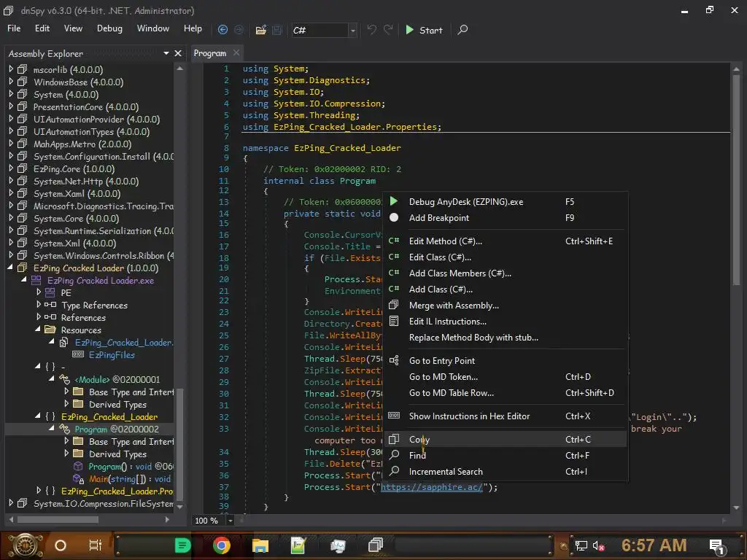Open the 100 % zoom dropdown

[x=231, y=521]
